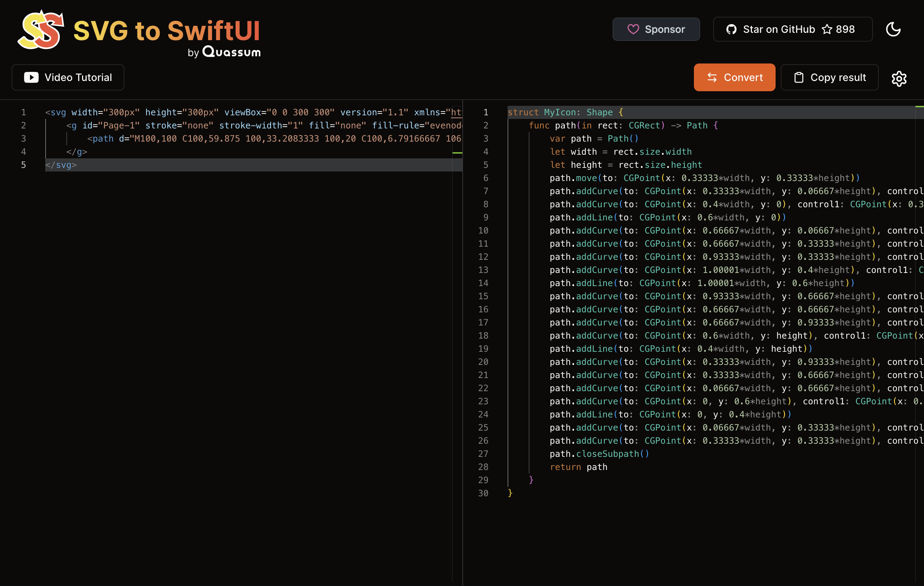The image size is (924, 586).
Task: Click let width = rect.size.width line
Action: coord(621,152)
